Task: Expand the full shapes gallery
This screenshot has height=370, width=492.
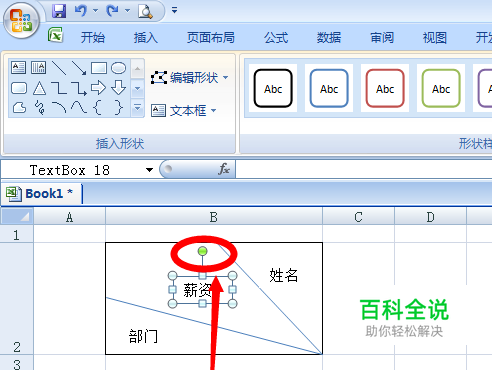Action: [137, 108]
